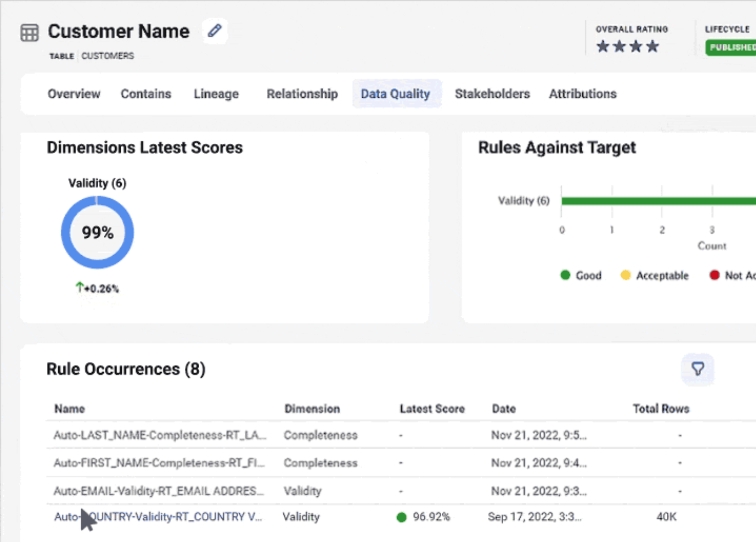Sort by the Latest Score column header
The height and width of the screenshot is (542, 756).
tap(432, 409)
